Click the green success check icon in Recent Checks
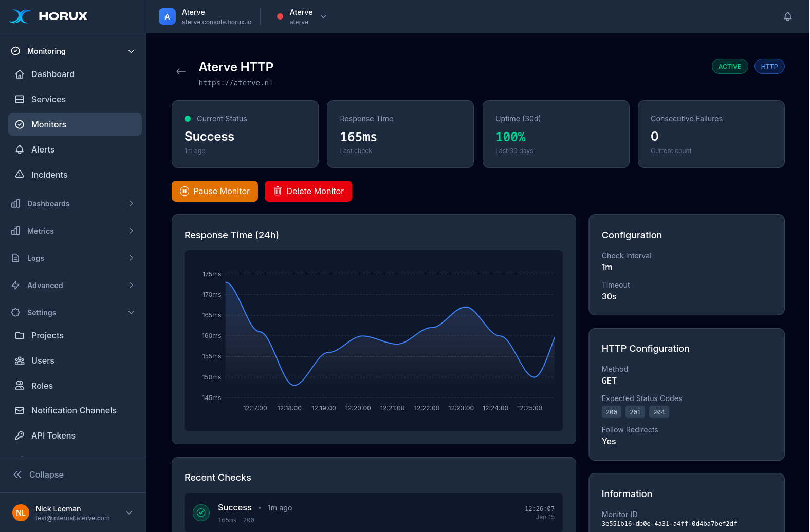Image resolution: width=810 pixels, height=532 pixels. click(201, 512)
